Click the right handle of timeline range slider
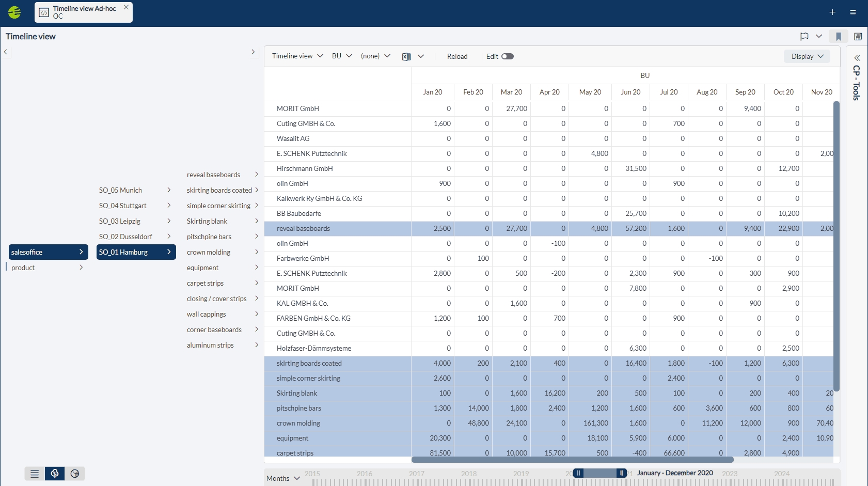The width and height of the screenshot is (868, 486). tap(621, 473)
